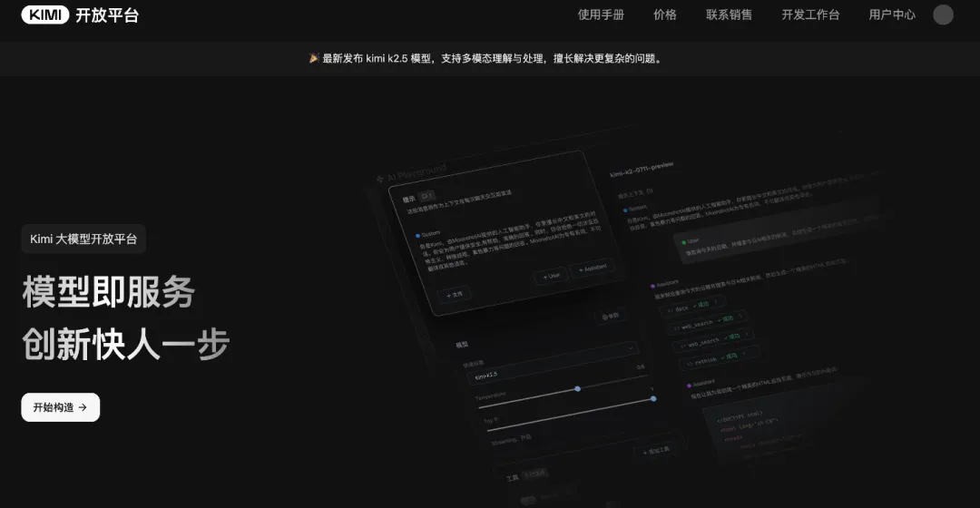
Task: Open the 用户中心 user center
Action: tap(892, 15)
